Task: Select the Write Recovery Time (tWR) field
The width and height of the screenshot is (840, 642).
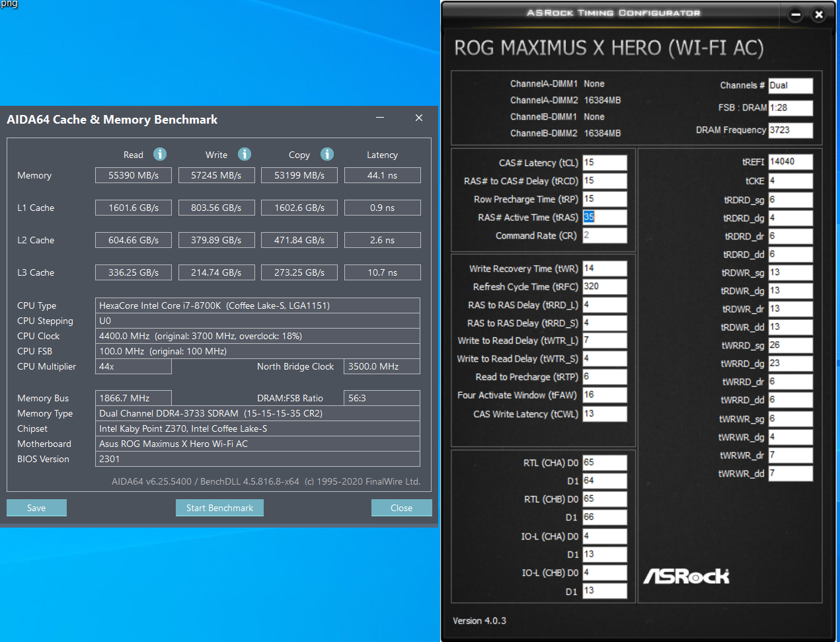Action: pyautogui.click(x=605, y=268)
